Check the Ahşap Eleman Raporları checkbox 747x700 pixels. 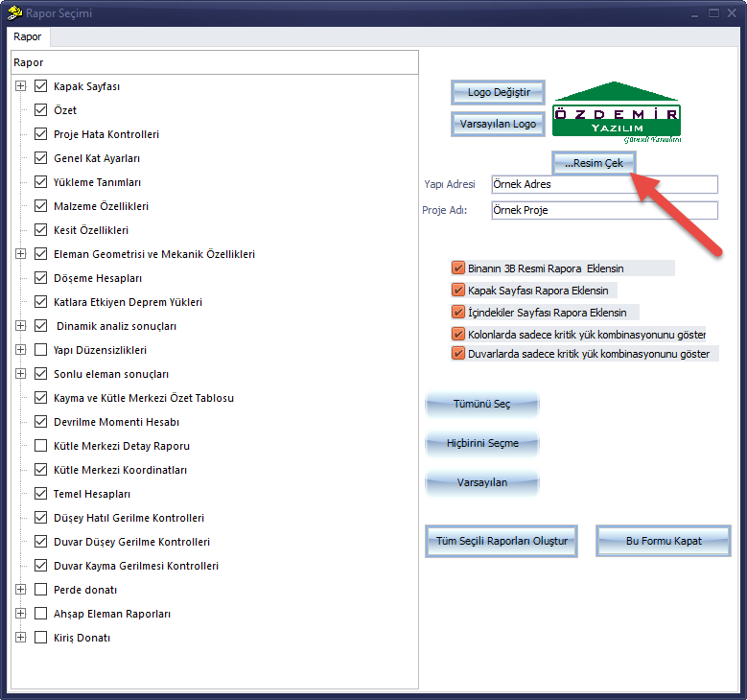coord(41,614)
